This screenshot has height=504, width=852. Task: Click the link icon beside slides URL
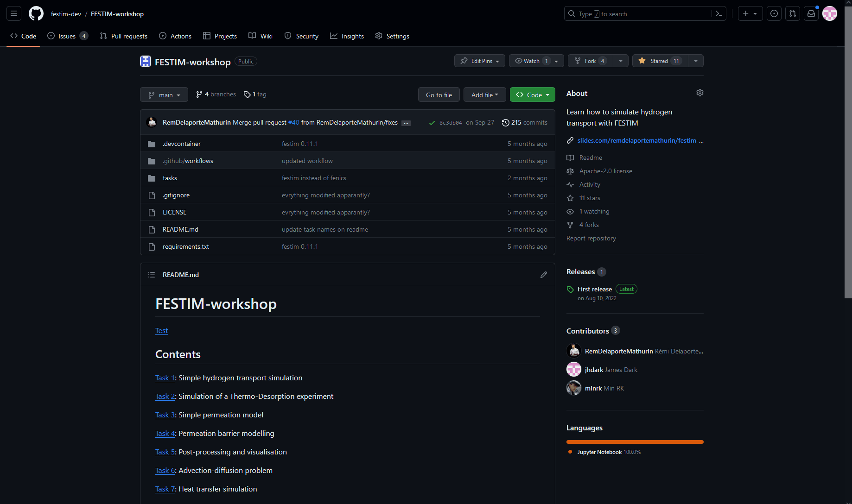[x=570, y=140]
